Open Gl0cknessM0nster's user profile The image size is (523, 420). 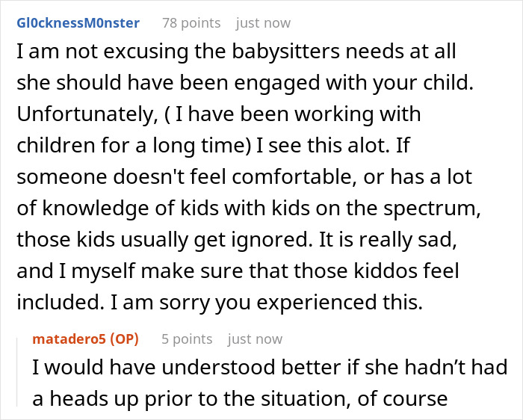[78, 23]
